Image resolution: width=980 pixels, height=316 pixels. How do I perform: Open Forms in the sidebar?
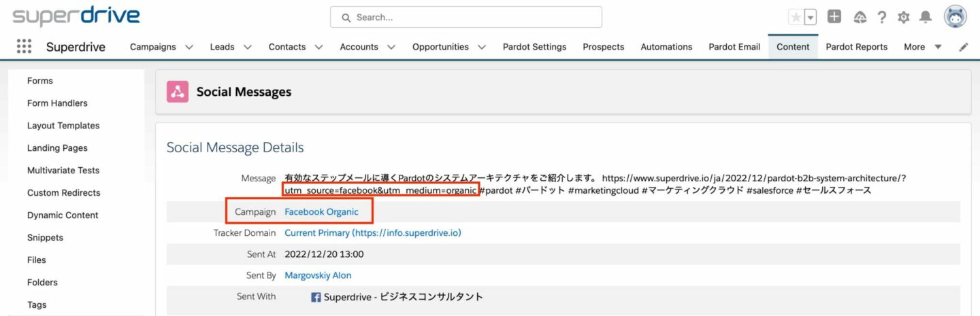click(40, 81)
